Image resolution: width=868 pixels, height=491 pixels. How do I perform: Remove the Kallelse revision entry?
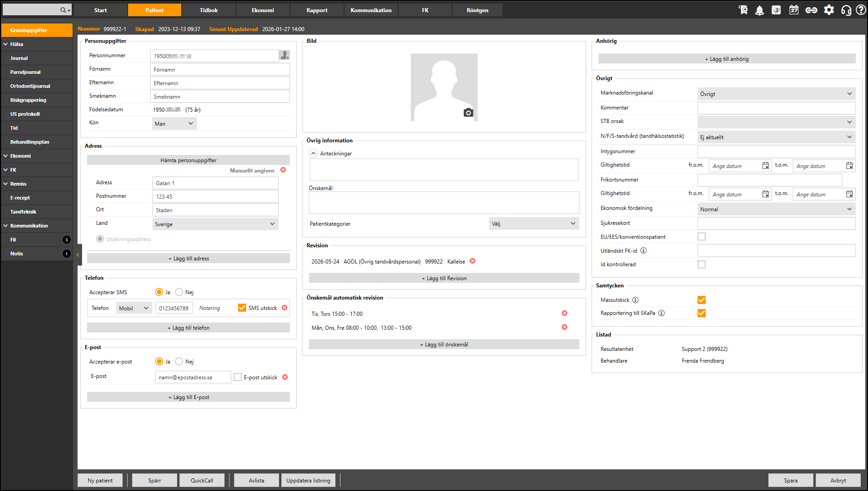coord(473,261)
